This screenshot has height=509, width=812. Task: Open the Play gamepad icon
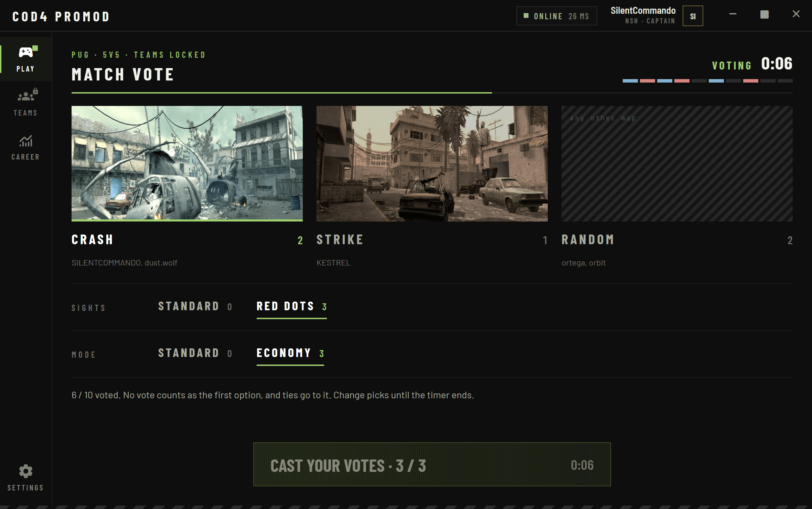tap(26, 52)
